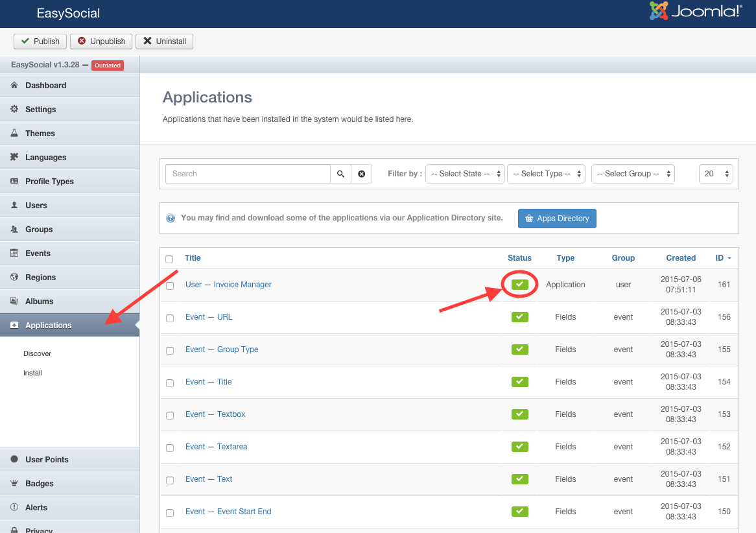The width and height of the screenshot is (756, 533).
Task: Click the red Outdated version badge
Action: click(108, 65)
